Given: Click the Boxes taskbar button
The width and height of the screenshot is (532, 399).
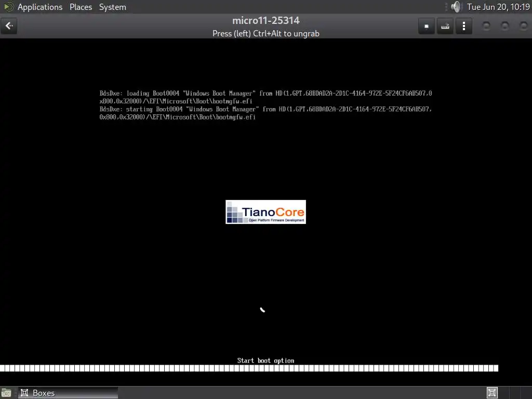Looking at the screenshot, I should click(68, 393).
